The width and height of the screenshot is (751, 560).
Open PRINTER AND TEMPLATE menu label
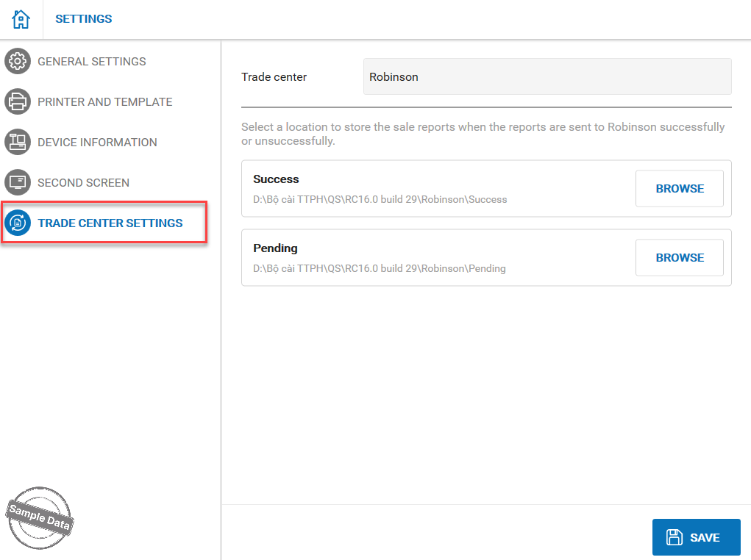click(x=105, y=102)
